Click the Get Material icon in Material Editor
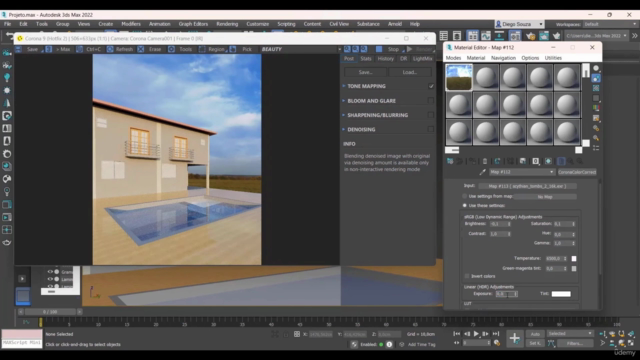Viewport: 640px width, 360px height. [x=450, y=161]
